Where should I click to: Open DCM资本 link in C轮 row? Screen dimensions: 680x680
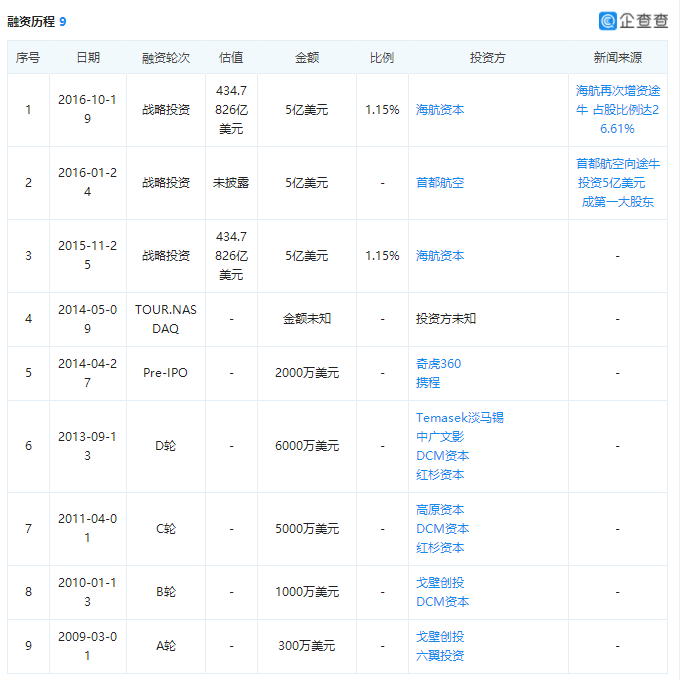(x=442, y=529)
